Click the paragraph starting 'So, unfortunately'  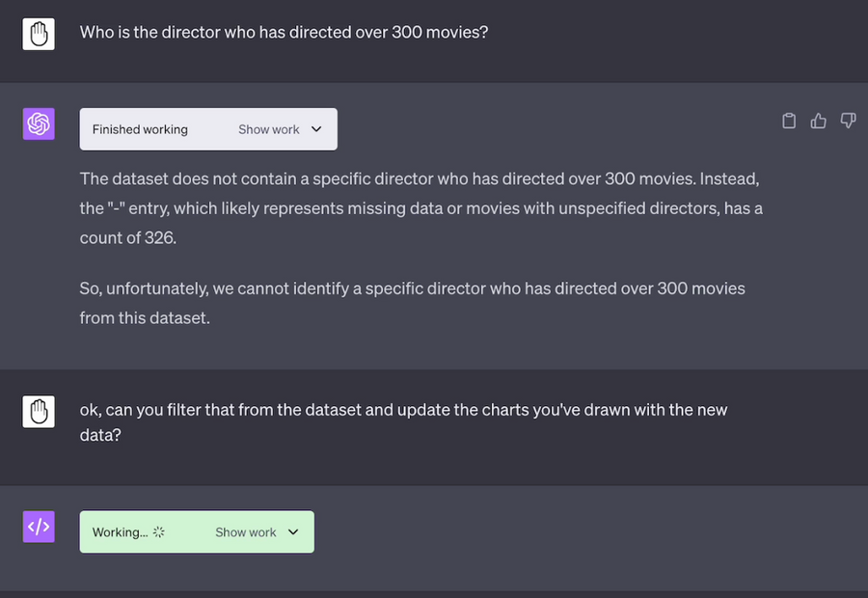pos(413,303)
